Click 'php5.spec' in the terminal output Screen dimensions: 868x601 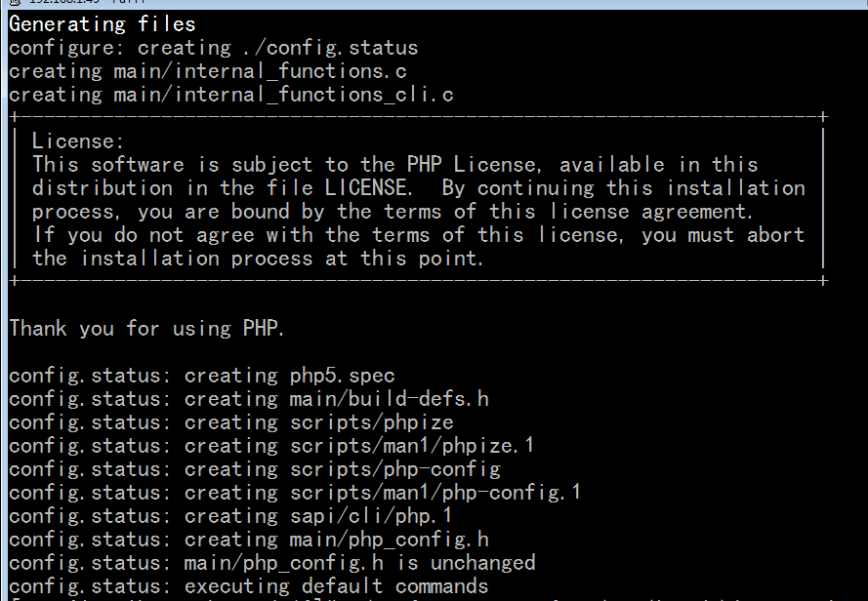[342, 376]
